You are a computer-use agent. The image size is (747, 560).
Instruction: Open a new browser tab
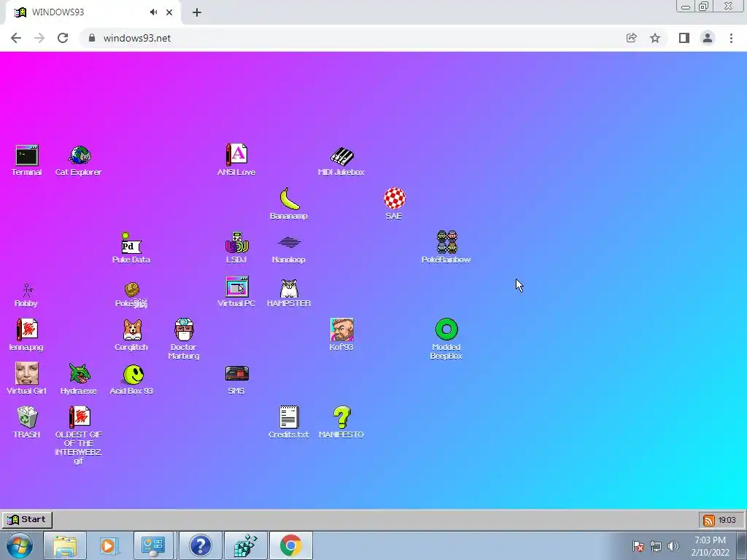tap(197, 12)
